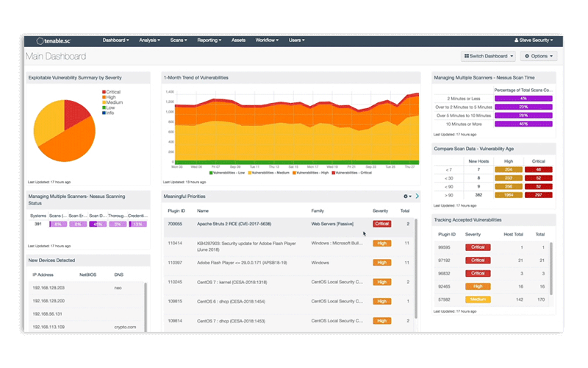Select the IP address 192.168.128.203
The height and width of the screenshot is (368, 588).
point(49,288)
